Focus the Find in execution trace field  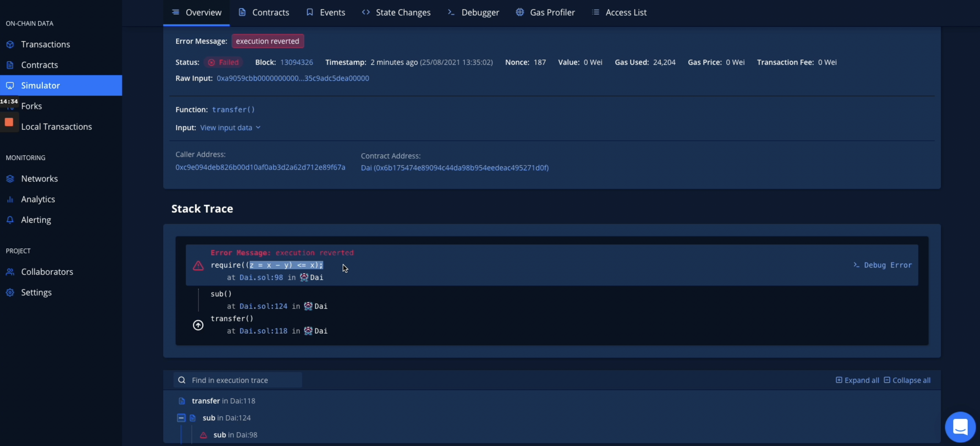click(238, 380)
